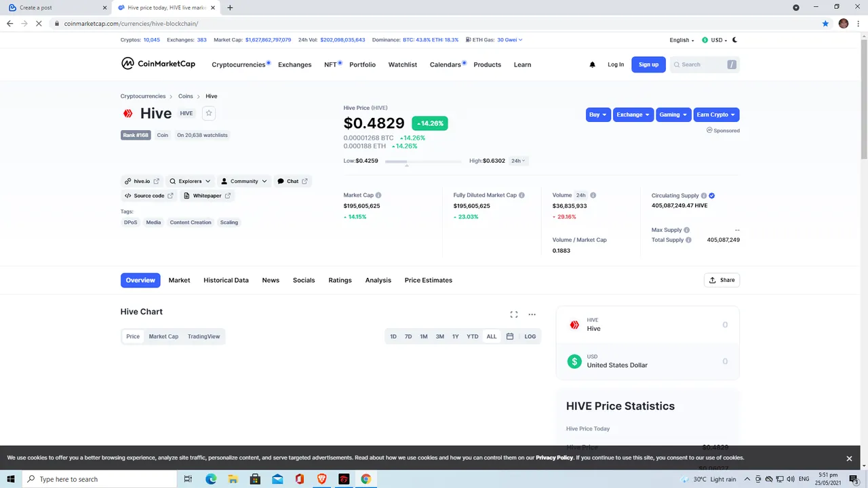The height and width of the screenshot is (488, 868).
Task: Go back in the browser
Action: pos(9,23)
